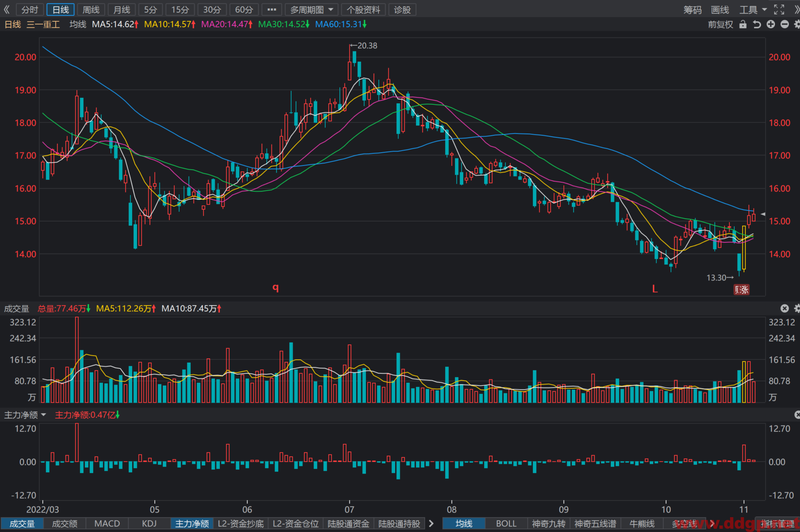
Task: Activate the 画线 drawing tools
Action: point(720,10)
